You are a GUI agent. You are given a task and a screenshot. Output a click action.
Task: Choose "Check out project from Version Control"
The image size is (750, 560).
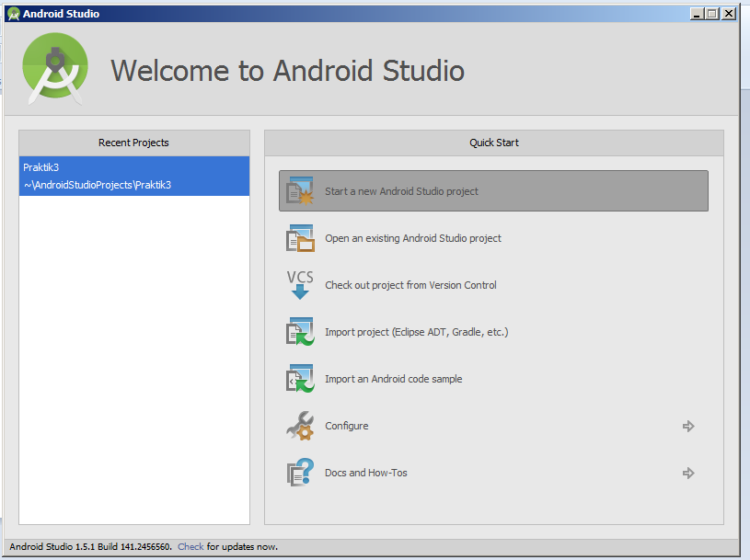pyautogui.click(x=412, y=284)
